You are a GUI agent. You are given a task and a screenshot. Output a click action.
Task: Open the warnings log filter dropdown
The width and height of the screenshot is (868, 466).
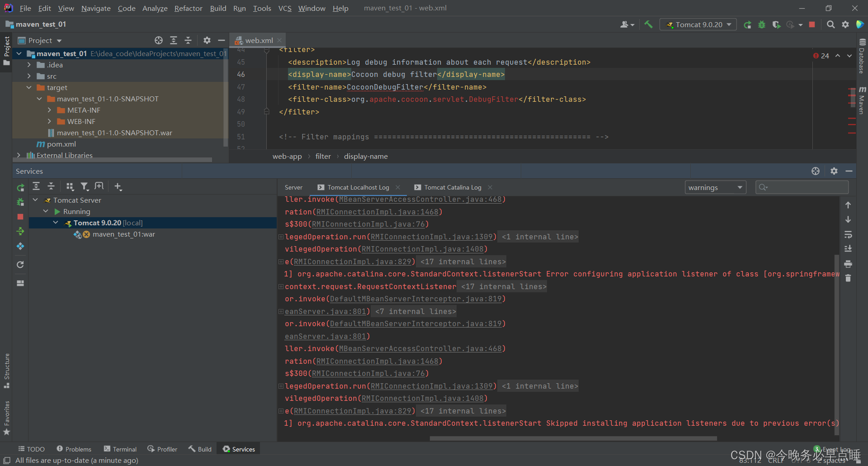click(715, 187)
